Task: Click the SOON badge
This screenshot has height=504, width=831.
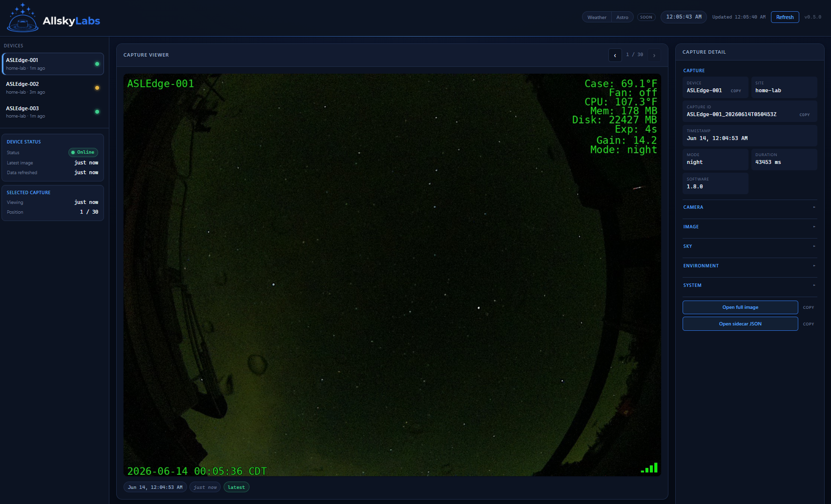Action: point(646,17)
